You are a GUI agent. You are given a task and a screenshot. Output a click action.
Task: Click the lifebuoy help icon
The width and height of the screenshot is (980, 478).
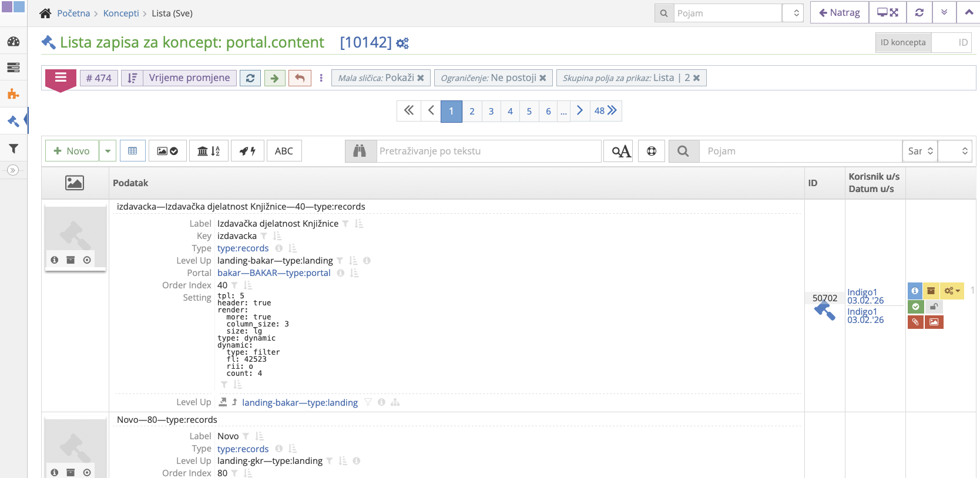coord(652,151)
